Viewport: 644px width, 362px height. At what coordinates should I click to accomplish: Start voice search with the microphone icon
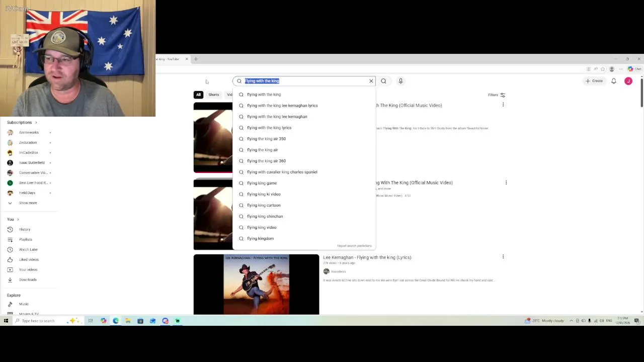(400, 81)
